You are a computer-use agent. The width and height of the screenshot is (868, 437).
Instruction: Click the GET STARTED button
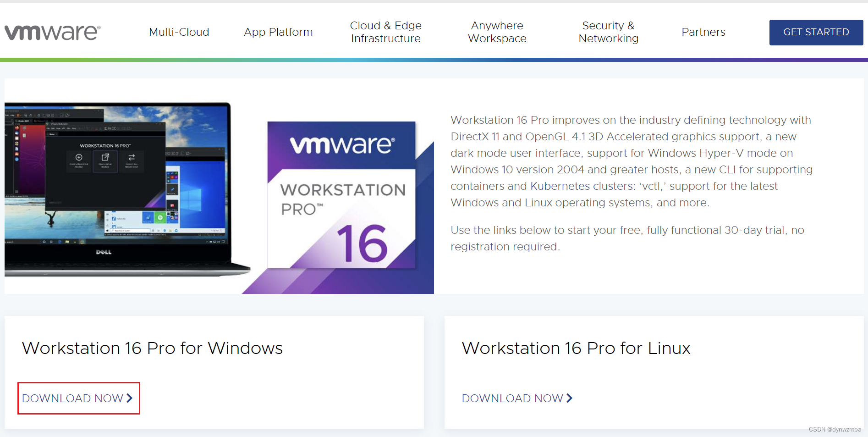[x=816, y=32]
